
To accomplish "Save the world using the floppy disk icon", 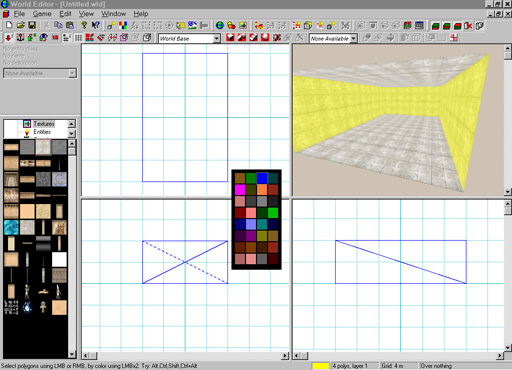I will pyautogui.click(x=32, y=25).
